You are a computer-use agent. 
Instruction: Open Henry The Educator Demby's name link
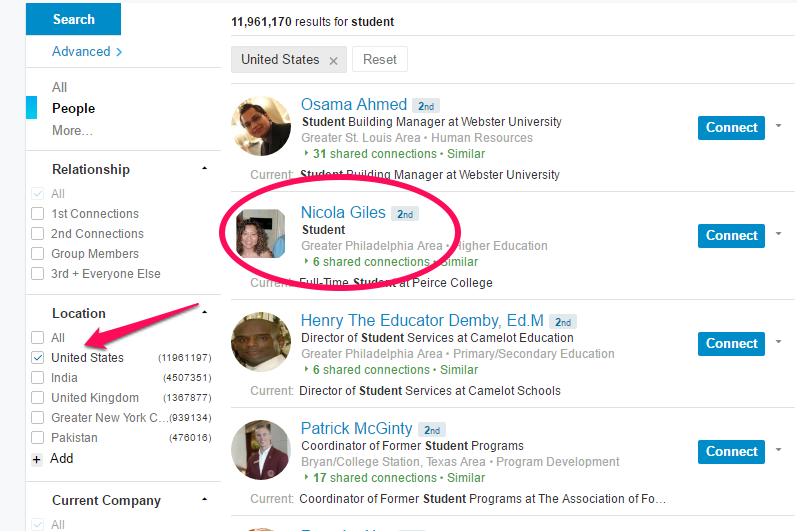point(422,320)
